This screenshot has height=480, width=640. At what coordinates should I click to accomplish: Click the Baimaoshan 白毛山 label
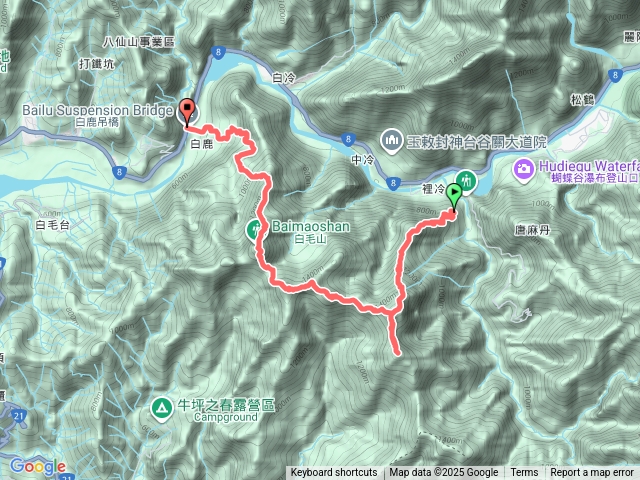[311, 231]
